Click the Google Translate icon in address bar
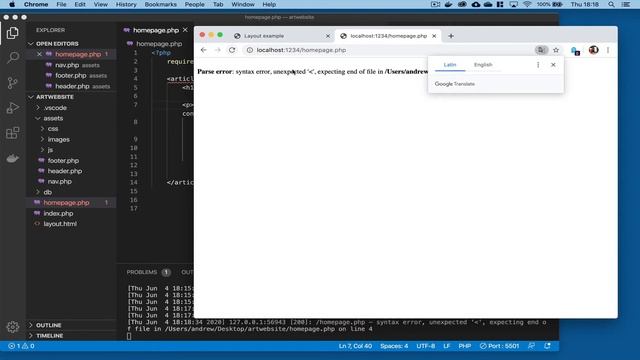The width and height of the screenshot is (640, 360). pos(541,50)
